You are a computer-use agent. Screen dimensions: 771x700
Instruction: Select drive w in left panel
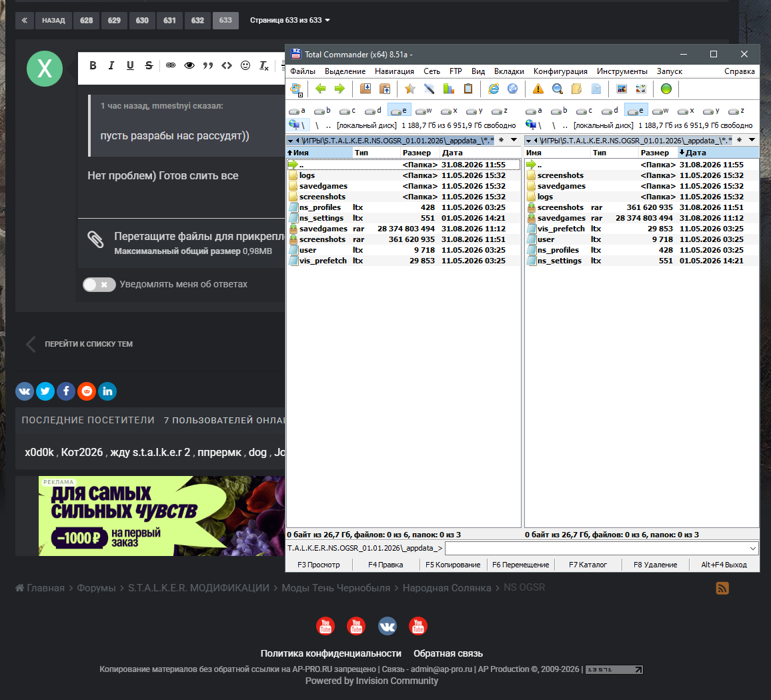click(x=424, y=111)
